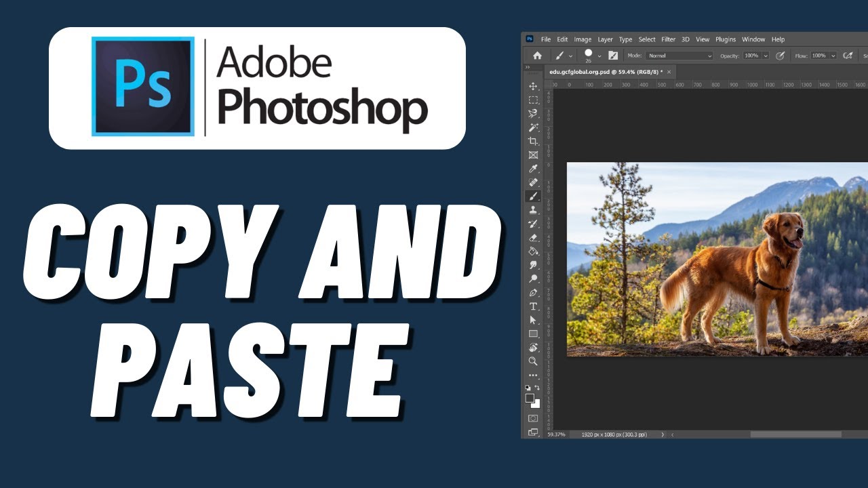Toggle the brush settings panel

click(x=613, y=56)
